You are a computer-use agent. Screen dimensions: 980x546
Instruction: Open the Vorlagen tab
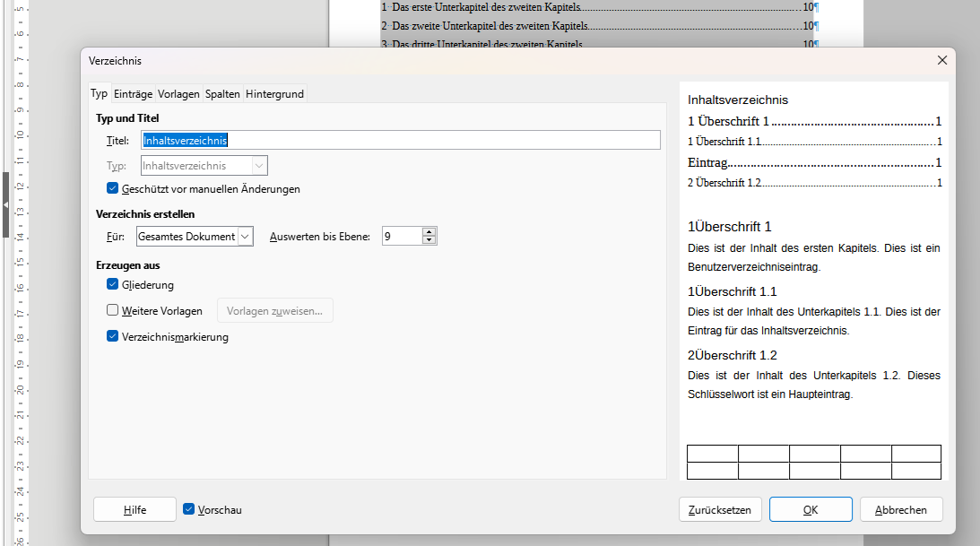click(x=178, y=94)
